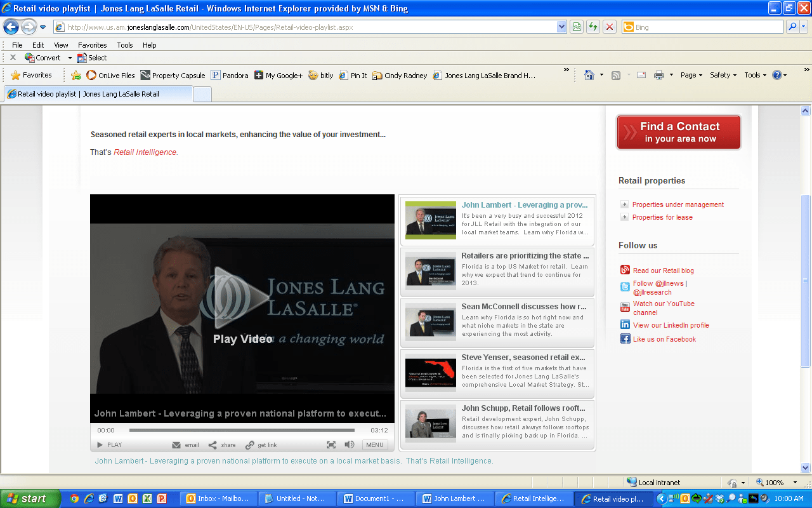The height and width of the screenshot is (508, 812).
Task: Click the Find a Contact button
Action: click(679, 132)
